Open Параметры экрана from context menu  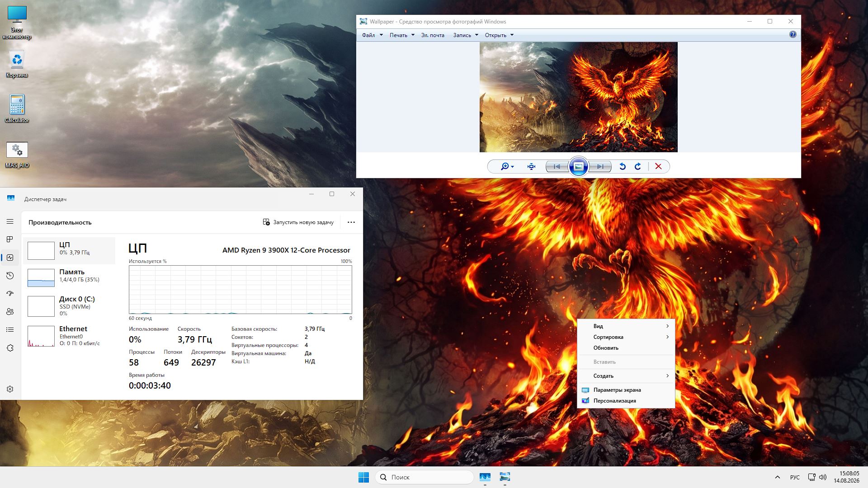click(x=626, y=390)
